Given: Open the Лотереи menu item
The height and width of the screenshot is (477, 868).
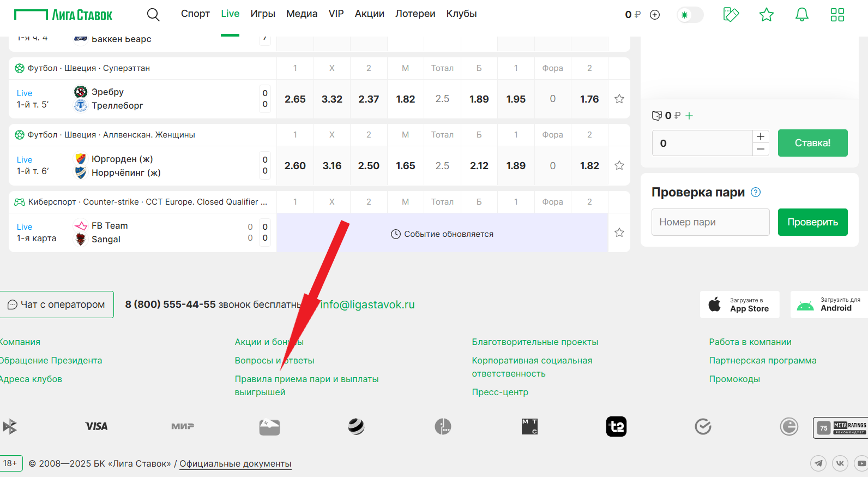Looking at the screenshot, I should pyautogui.click(x=415, y=14).
